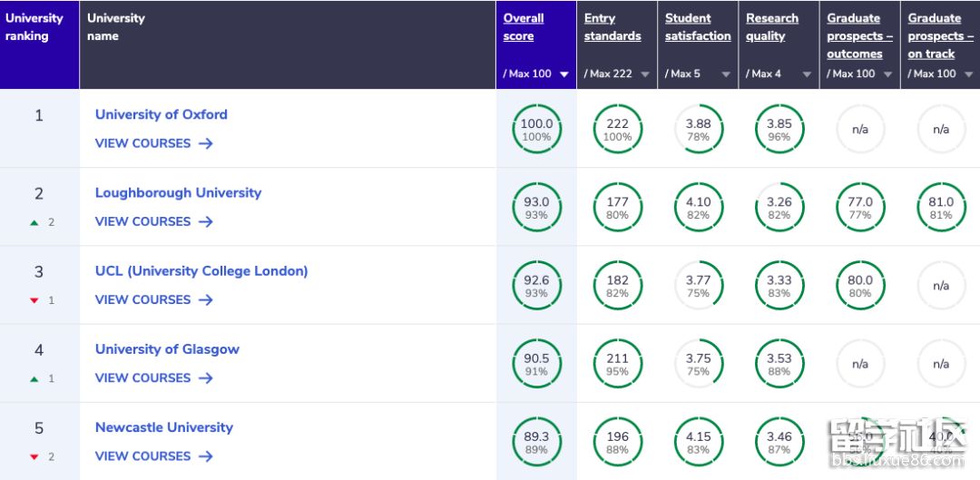Click UCL's 80.0 graduate prospects outcomes circle
Image resolution: width=980 pixels, height=480 pixels.
click(859, 286)
